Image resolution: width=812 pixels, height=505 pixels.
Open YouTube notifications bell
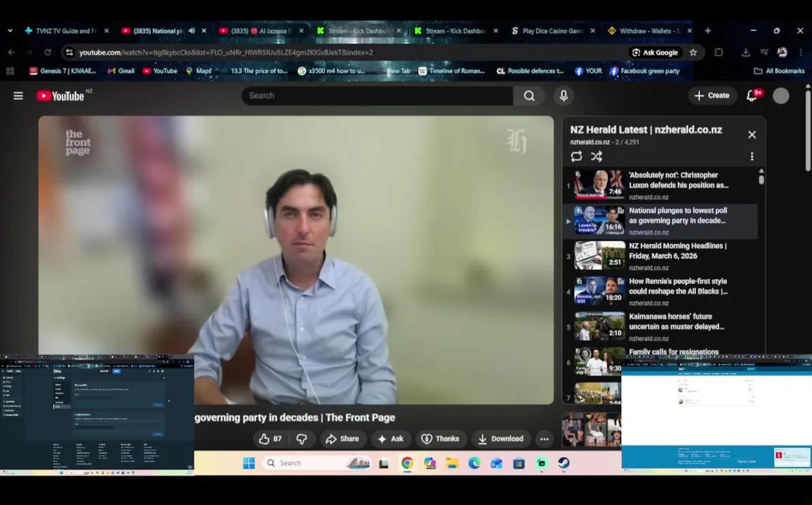[752, 95]
